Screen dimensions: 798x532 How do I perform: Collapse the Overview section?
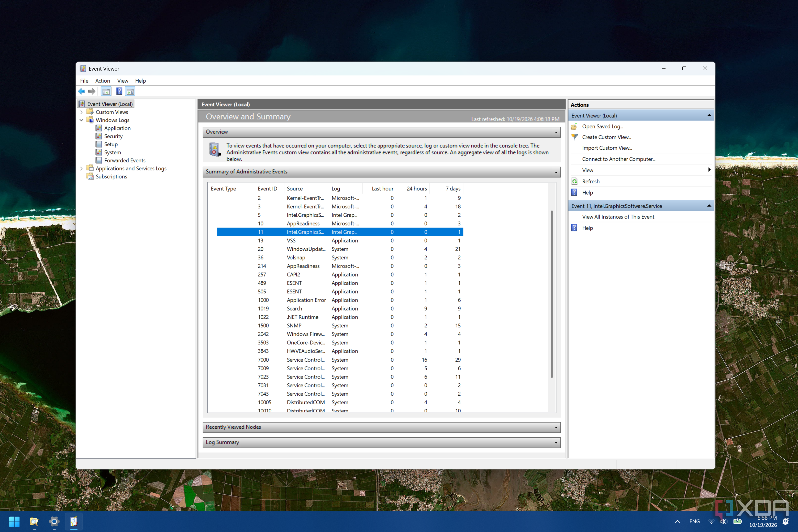pyautogui.click(x=556, y=132)
